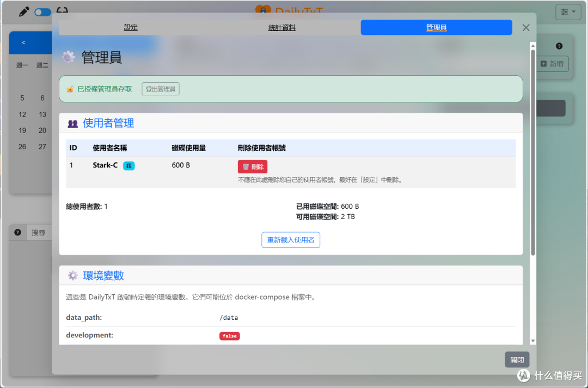Click the false badge for development
588x388 pixels.
pos(230,336)
